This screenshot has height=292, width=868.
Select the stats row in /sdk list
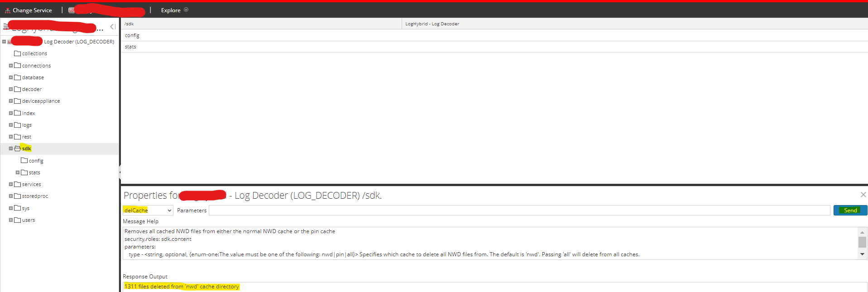click(494, 47)
